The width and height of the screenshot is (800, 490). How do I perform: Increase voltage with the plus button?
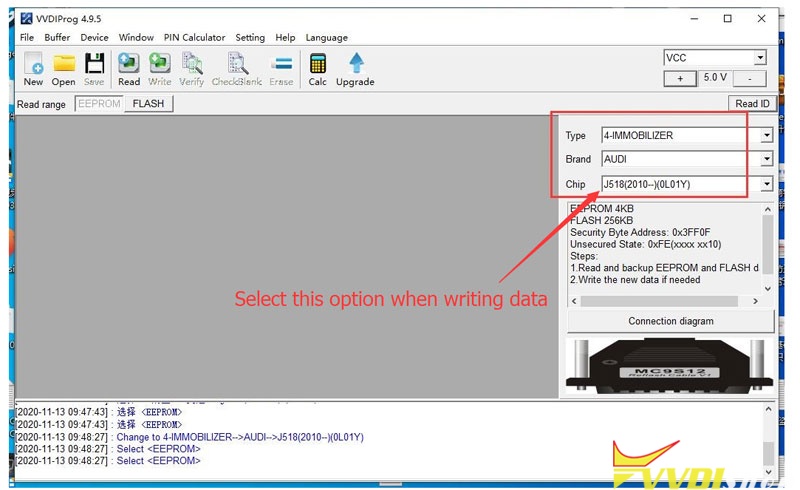pos(680,79)
